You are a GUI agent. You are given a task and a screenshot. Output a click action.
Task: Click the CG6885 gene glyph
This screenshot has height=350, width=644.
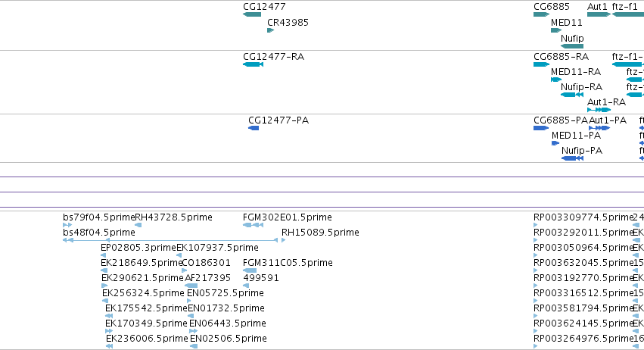point(541,14)
